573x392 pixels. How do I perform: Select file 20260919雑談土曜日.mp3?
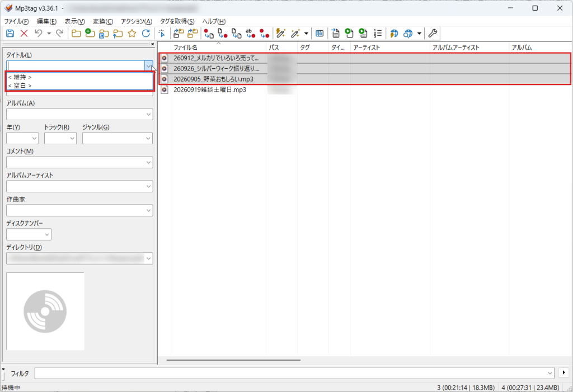point(210,89)
